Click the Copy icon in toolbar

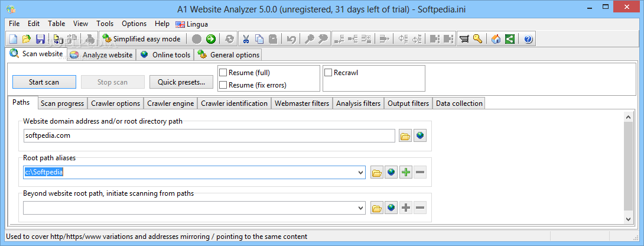click(x=259, y=39)
